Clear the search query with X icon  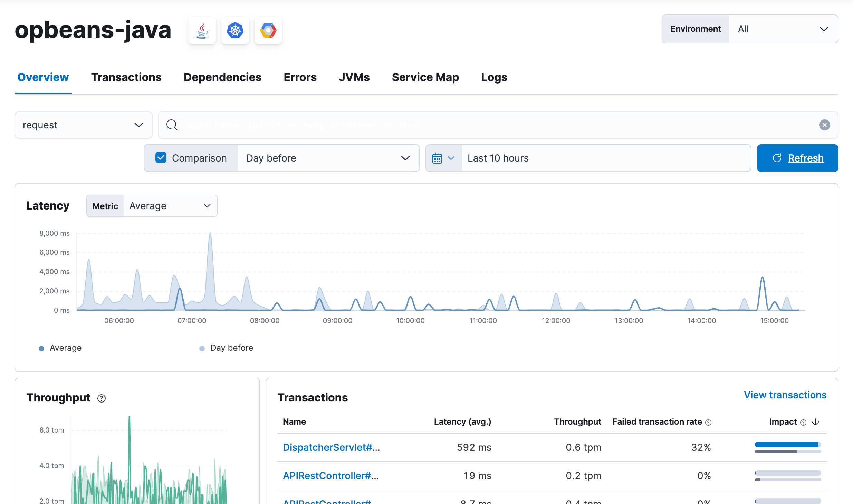click(824, 125)
